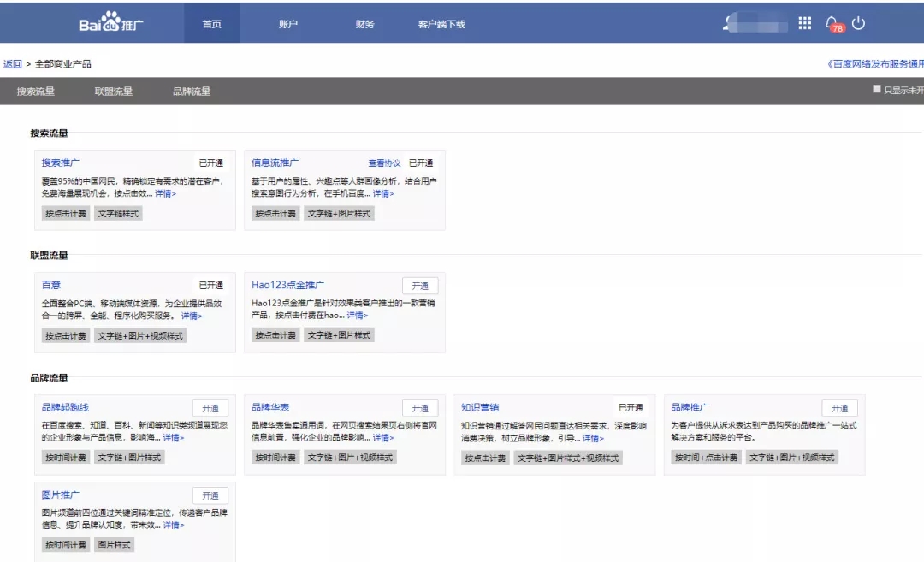Click 已开通 status on 百意 card
924x562 pixels.
(211, 285)
